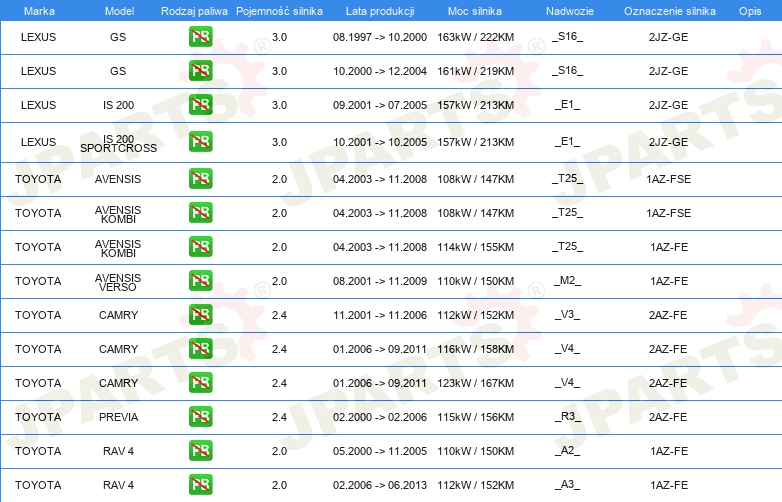Click the fuel icon for Avensis Kombi 114kW
This screenshot has height=502, width=782.
(200, 247)
